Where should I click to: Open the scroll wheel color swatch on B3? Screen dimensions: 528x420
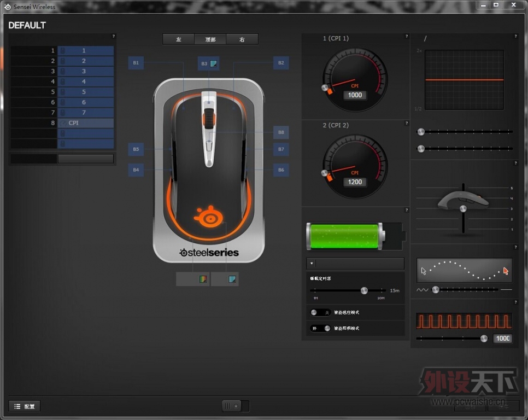coord(214,63)
